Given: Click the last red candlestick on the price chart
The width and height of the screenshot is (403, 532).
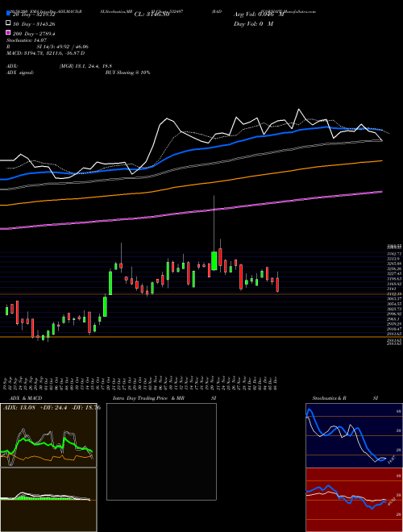Looking at the screenshot, I should pos(277,285).
